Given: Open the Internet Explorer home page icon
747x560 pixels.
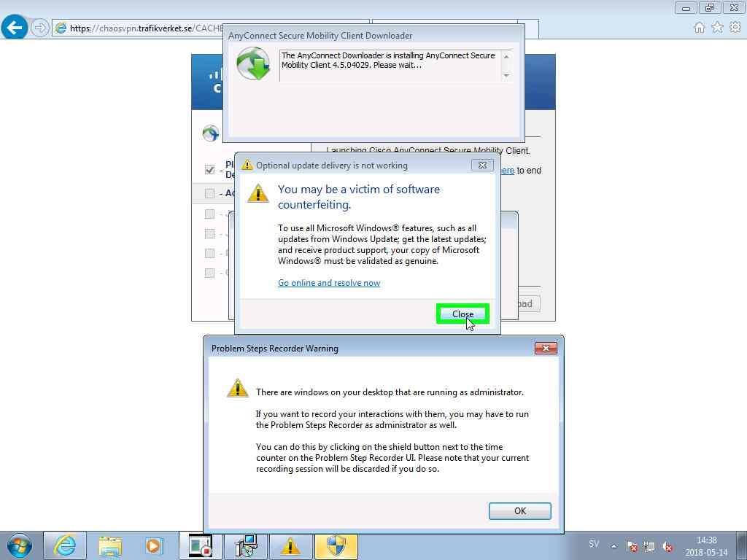Looking at the screenshot, I should 700,28.
